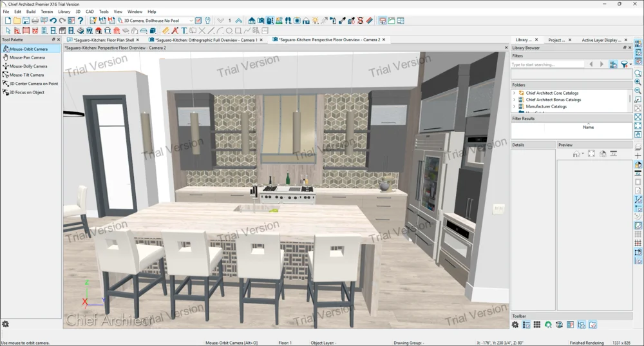644x346 pixels.
Task: Expand Chief Architect Bonus Catalogs folder
Action: [514, 99]
